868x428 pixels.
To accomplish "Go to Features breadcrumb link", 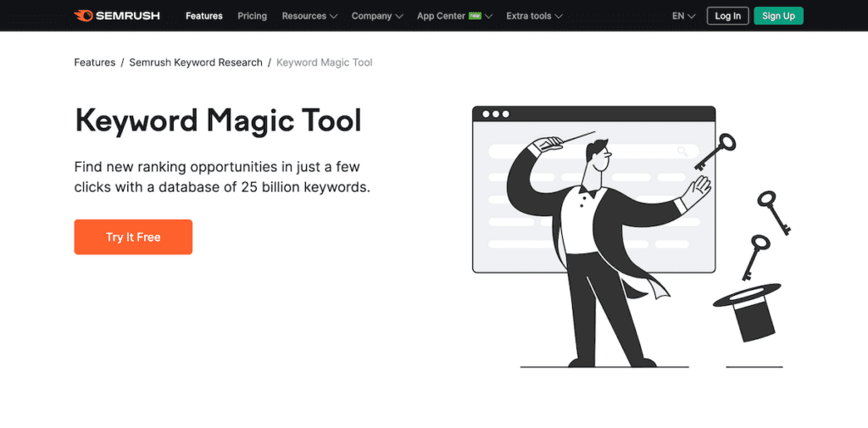I will click(x=95, y=63).
